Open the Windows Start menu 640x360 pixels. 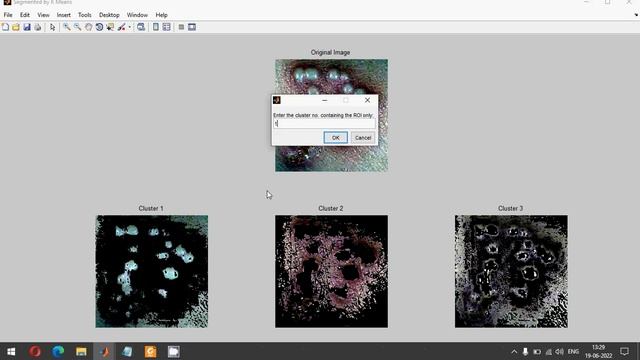[x=11, y=351]
